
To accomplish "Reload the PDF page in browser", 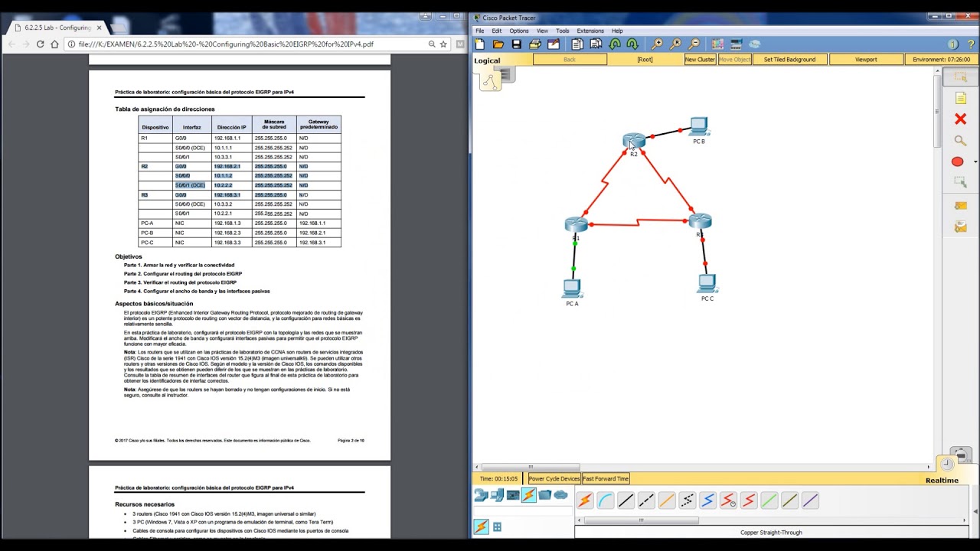I will (x=39, y=44).
